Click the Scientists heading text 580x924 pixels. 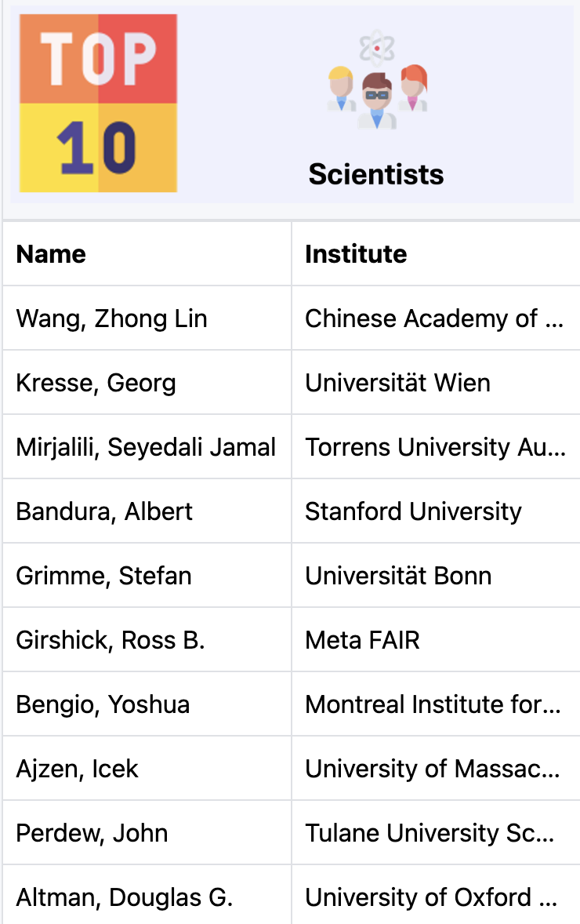pos(376,173)
